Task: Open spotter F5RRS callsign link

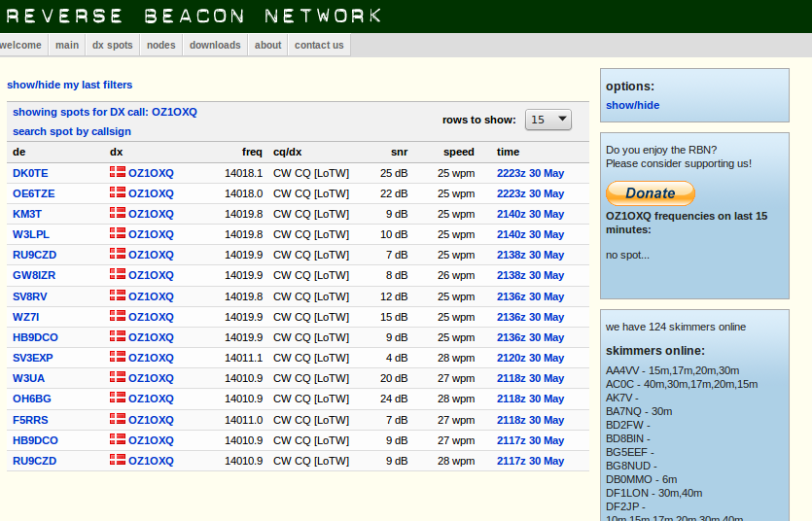Action: 30,420
